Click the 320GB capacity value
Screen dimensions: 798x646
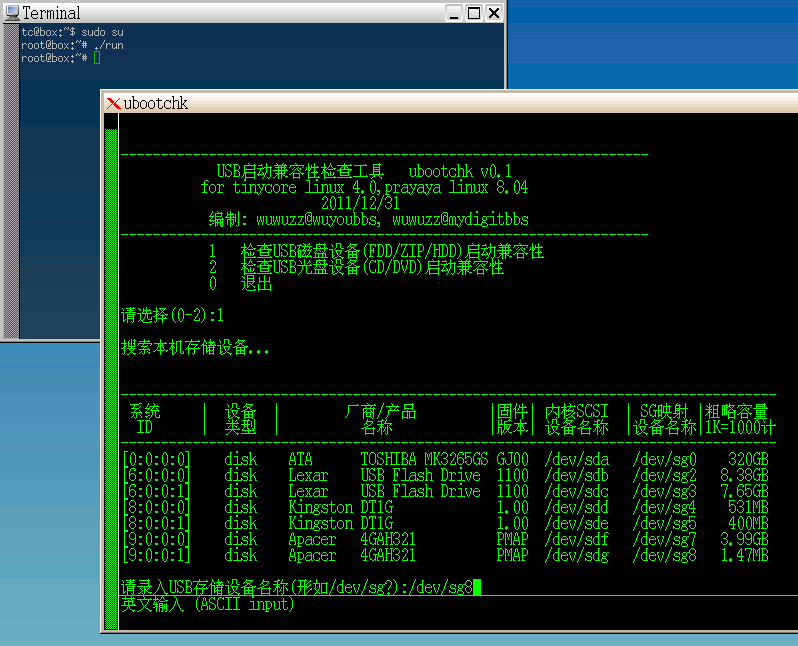coord(748,459)
